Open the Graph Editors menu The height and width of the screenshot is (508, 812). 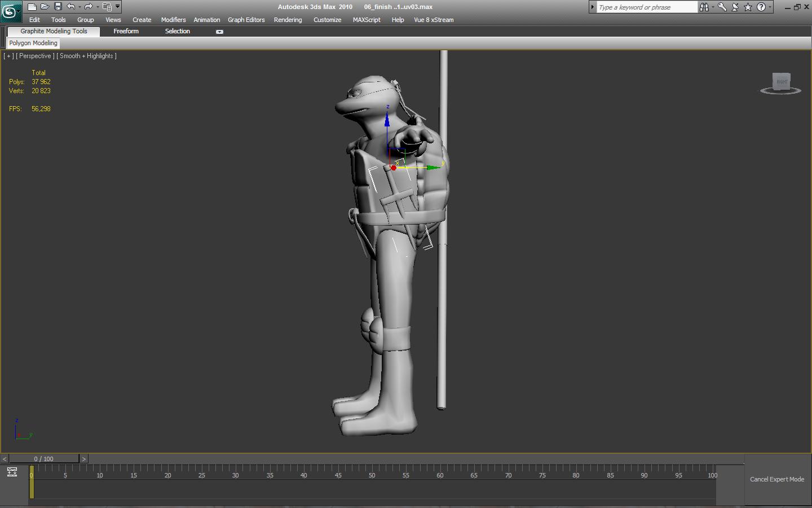(246, 20)
